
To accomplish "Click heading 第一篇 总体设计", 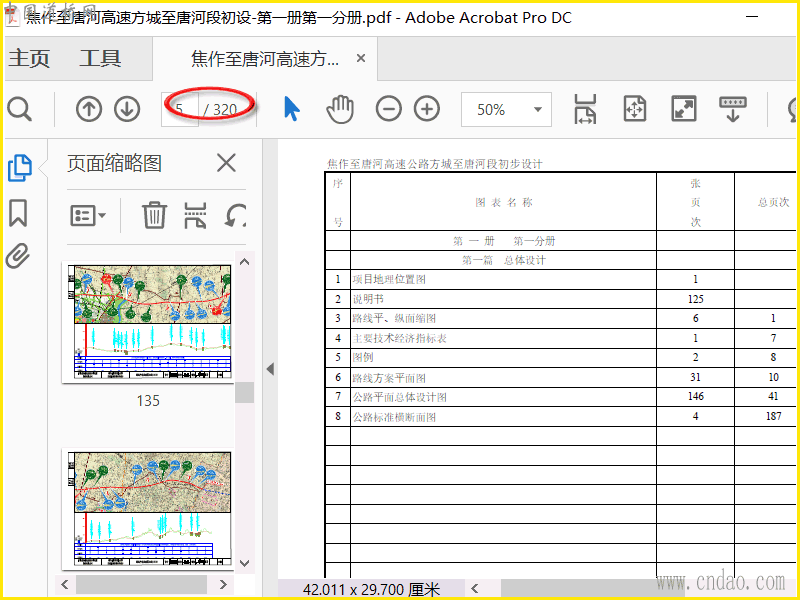I will click(504, 260).
